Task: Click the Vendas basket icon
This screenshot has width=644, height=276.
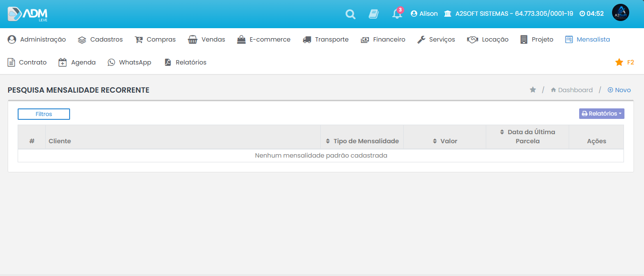Action: coord(193,40)
